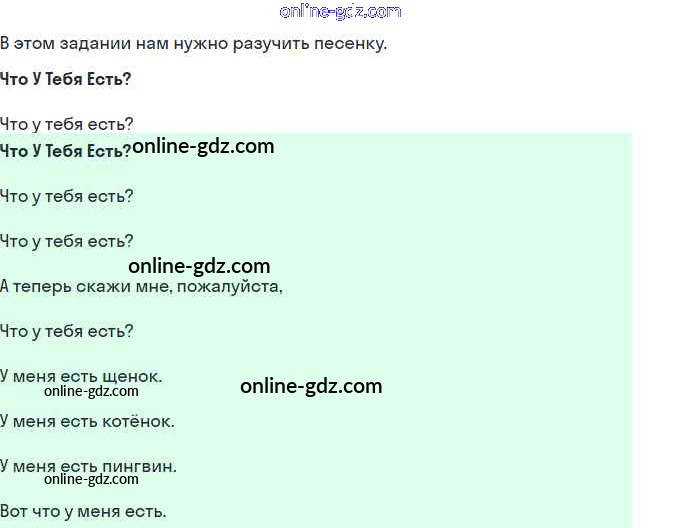Image resolution: width=680 pixels, height=528 pixels.
Task: Click 'Что у тебя есть?' below the 'пожалуйста' line
Action: pyautogui.click(x=66, y=332)
